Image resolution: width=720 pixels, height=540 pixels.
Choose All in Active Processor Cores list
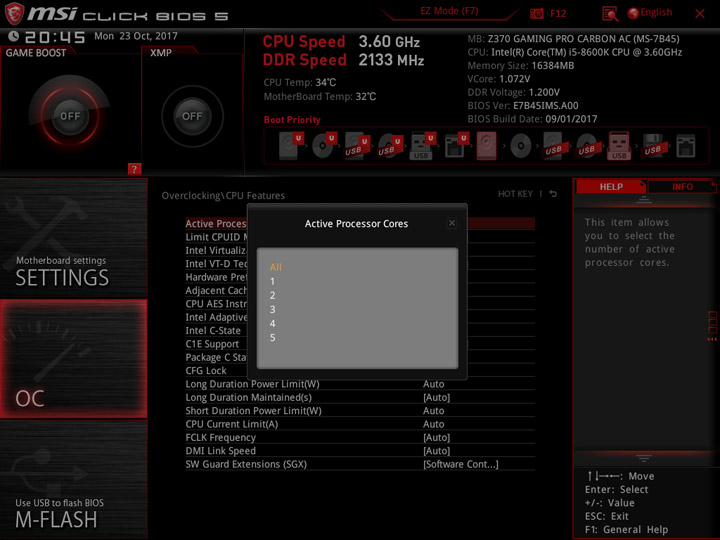pos(276,267)
